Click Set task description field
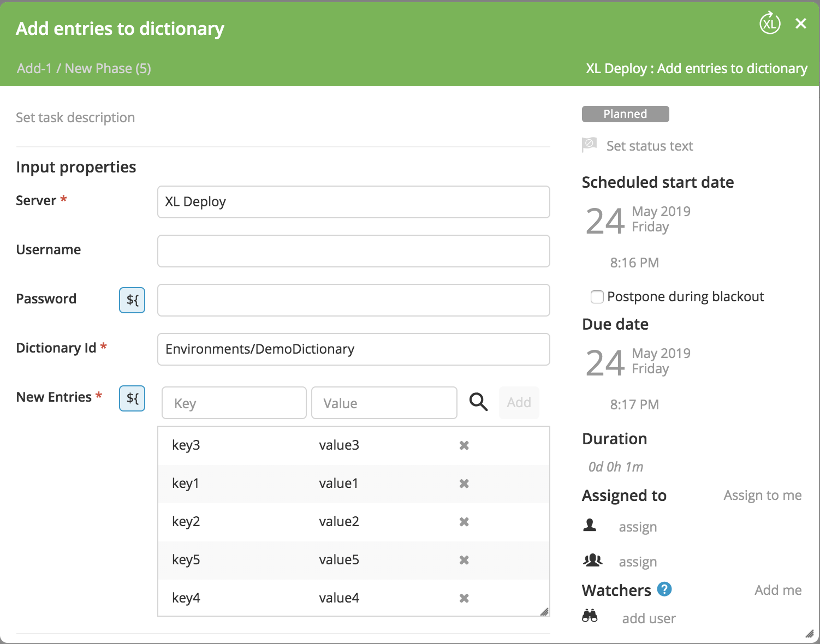The width and height of the screenshot is (820, 644). tap(75, 117)
